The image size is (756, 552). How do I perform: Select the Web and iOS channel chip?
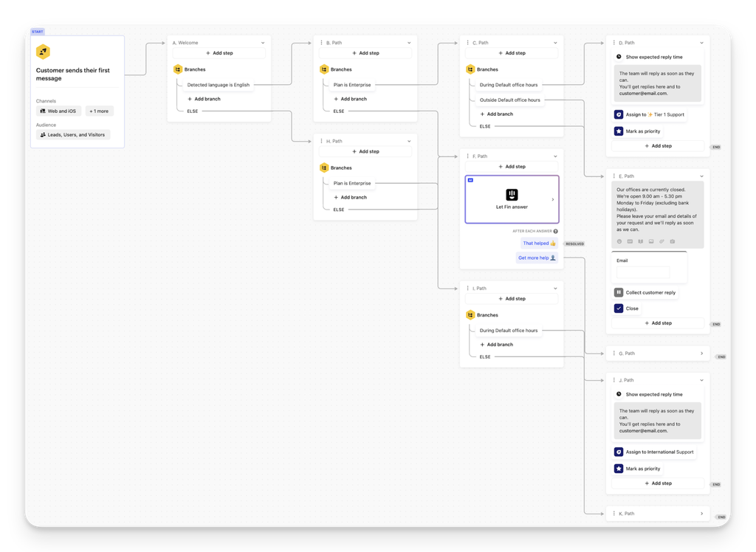click(x=58, y=111)
